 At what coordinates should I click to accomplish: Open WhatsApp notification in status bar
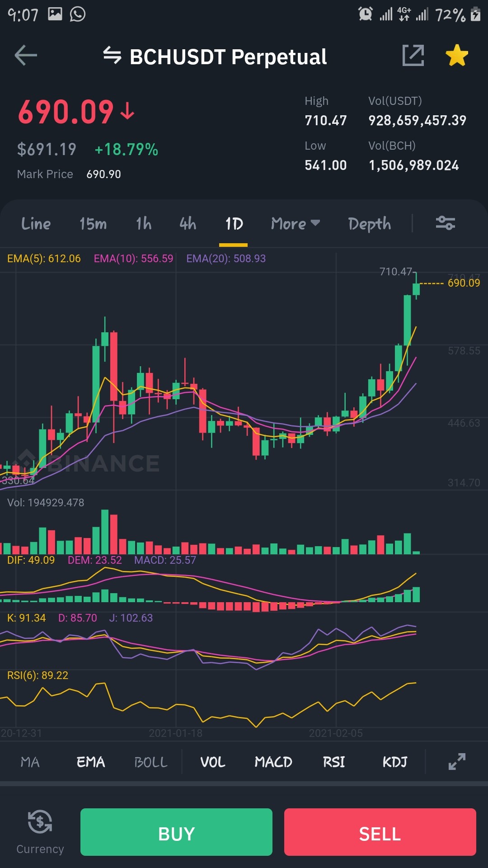78,14
